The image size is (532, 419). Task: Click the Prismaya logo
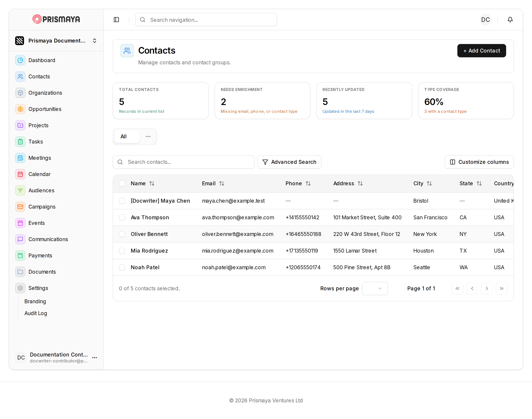pyautogui.click(x=56, y=19)
